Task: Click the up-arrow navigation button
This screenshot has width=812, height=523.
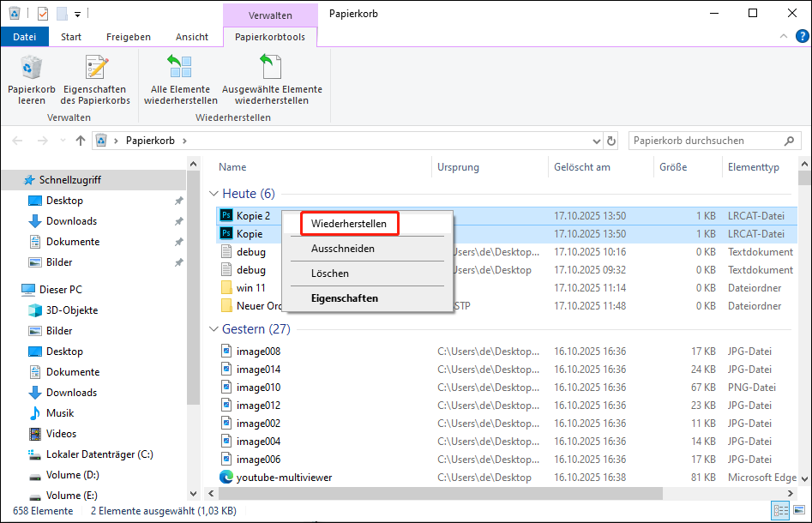Action: click(x=81, y=141)
